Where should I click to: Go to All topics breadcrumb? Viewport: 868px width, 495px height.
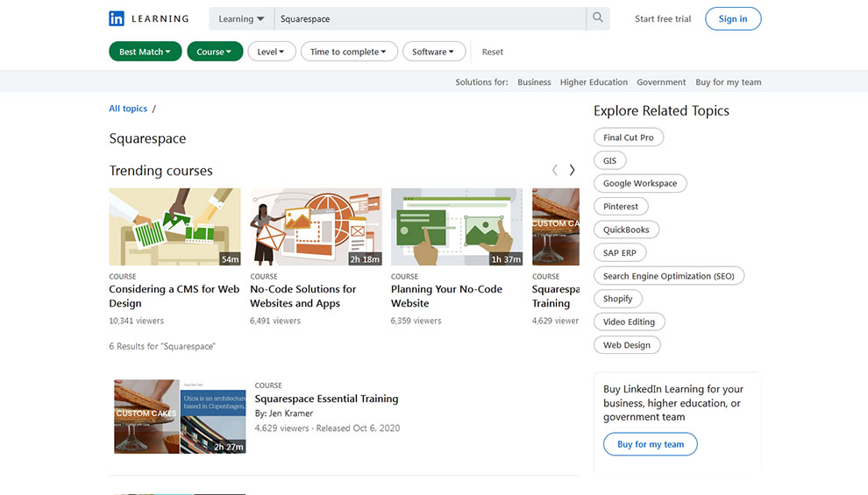pyautogui.click(x=128, y=109)
